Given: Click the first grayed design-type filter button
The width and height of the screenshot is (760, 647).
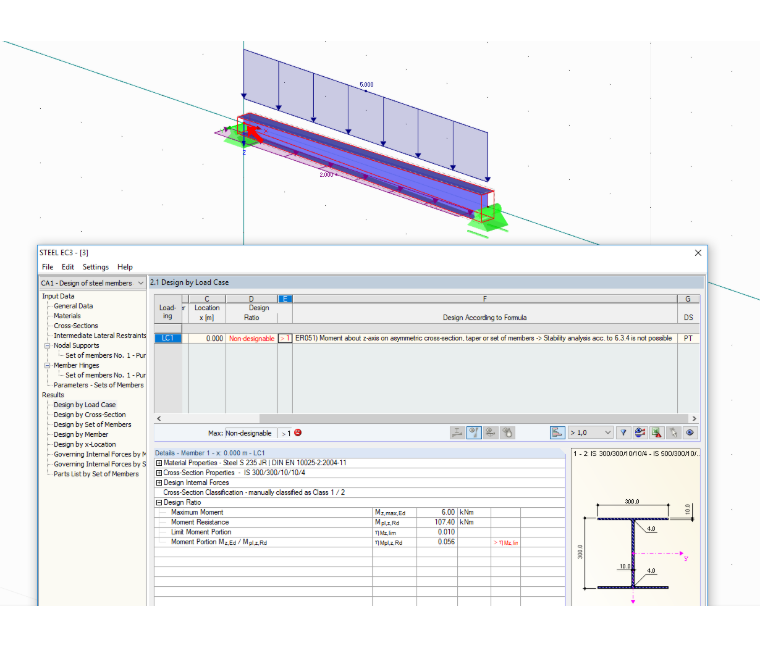Looking at the screenshot, I should 457,433.
